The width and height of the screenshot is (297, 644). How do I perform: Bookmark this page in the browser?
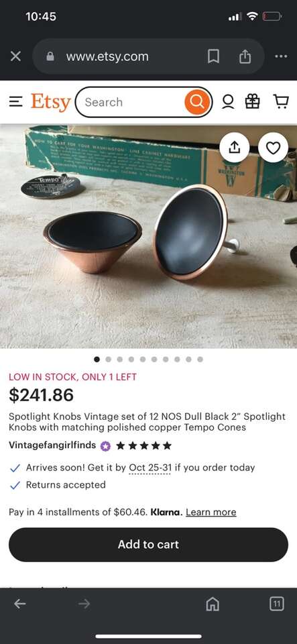point(213,56)
